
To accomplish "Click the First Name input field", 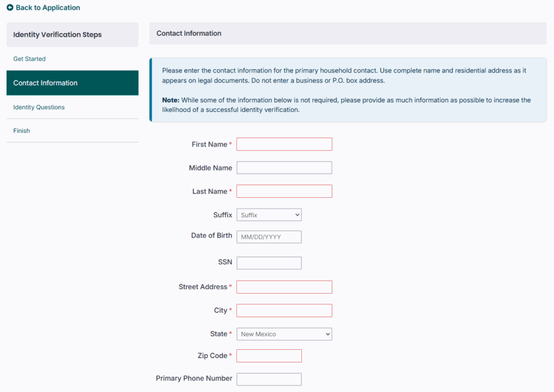I will pos(284,144).
